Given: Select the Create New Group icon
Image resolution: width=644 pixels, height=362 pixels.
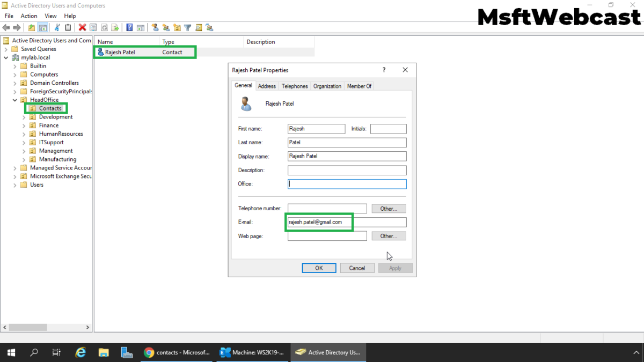Looking at the screenshot, I should (166, 27).
